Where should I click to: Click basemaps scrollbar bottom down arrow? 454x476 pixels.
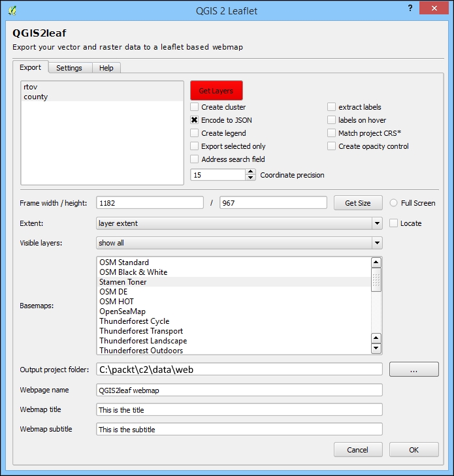tap(376, 348)
